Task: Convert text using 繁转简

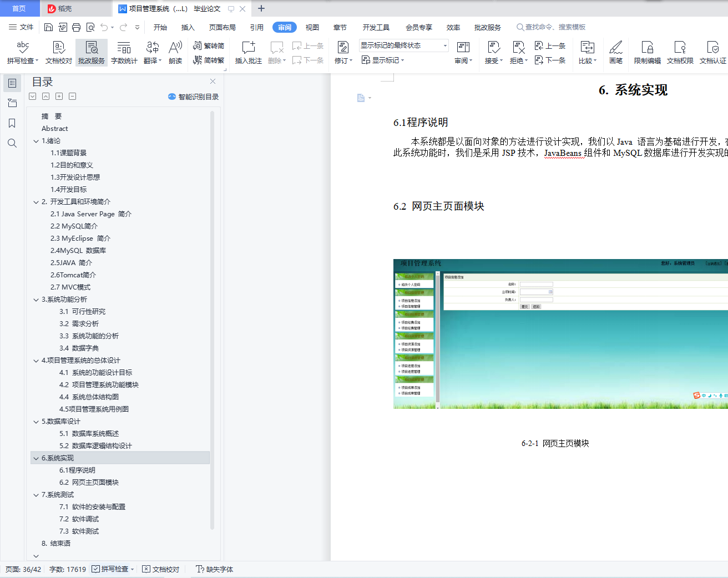Action: [x=209, y=45]
